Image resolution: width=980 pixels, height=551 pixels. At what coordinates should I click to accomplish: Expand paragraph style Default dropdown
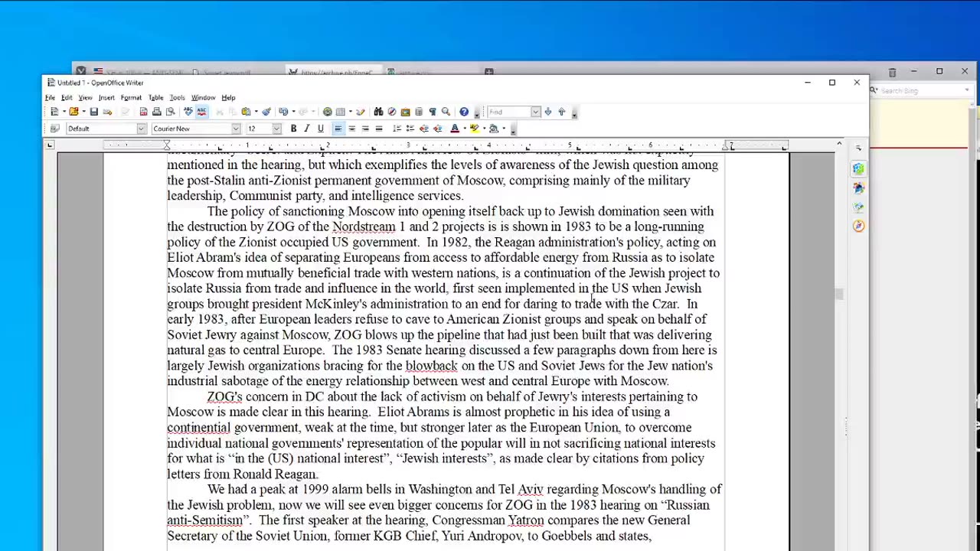[141, 129]
